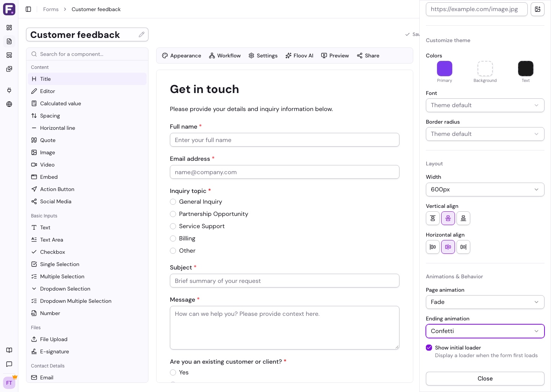Open the Border radius dropdown
The width and height of the screenshot is (551, 392).
[485, 134]
